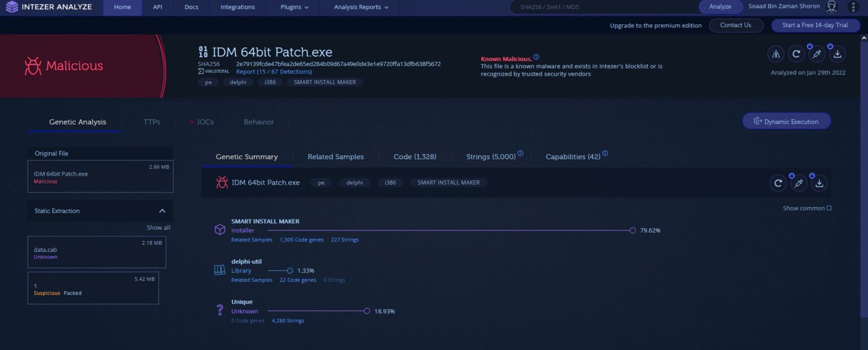This screenshot has height=350, width=868.
Task: Click the question mark icon beside Unique
Action: click(220, 310)
